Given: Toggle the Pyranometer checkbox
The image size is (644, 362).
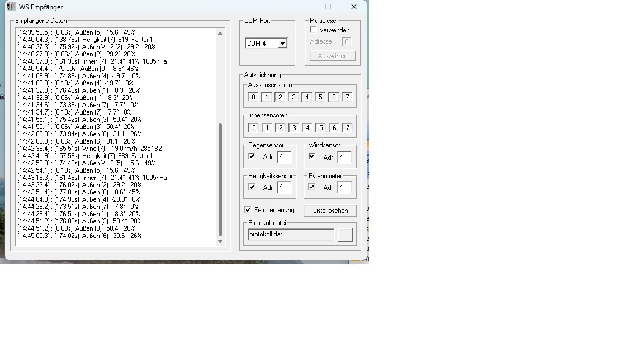Looking at the screenshot, I should pos(312,187).
